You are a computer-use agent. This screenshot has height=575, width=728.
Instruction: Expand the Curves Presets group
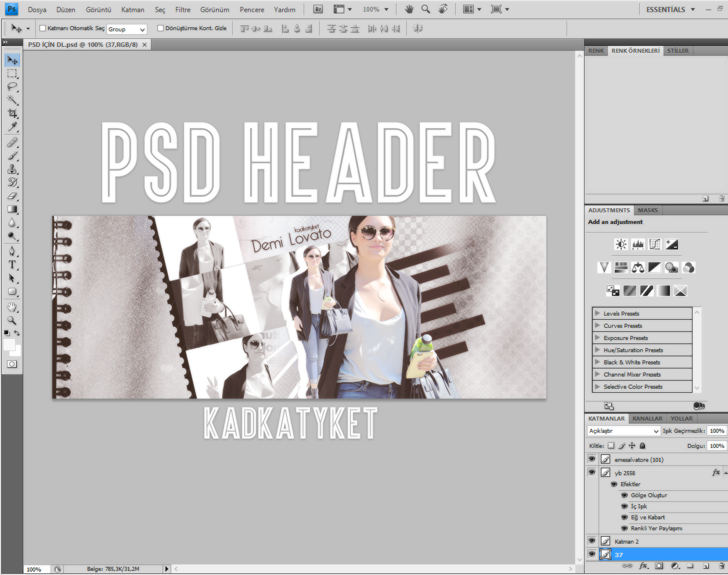coord(599,326)
